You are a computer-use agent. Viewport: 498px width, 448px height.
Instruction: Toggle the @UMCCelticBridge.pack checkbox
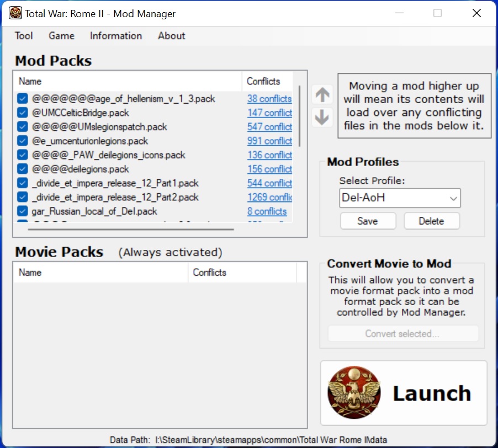pyautogui.click(x=22, y=113)
